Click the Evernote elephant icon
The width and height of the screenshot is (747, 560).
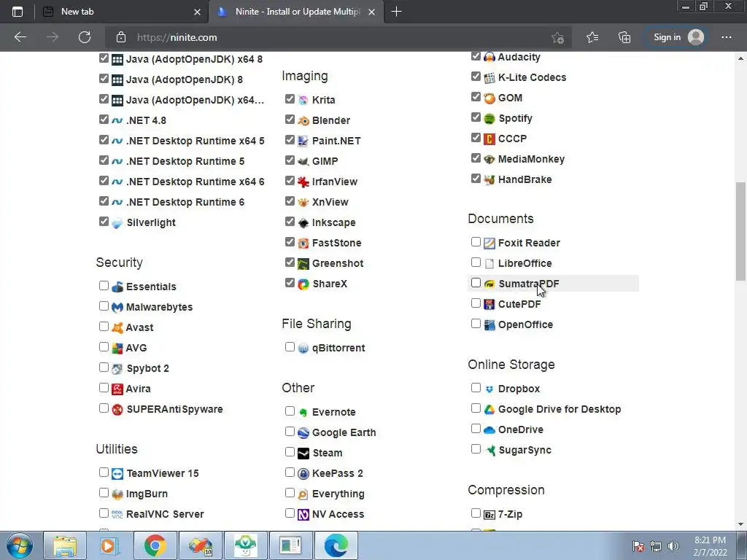click(303, 413)
